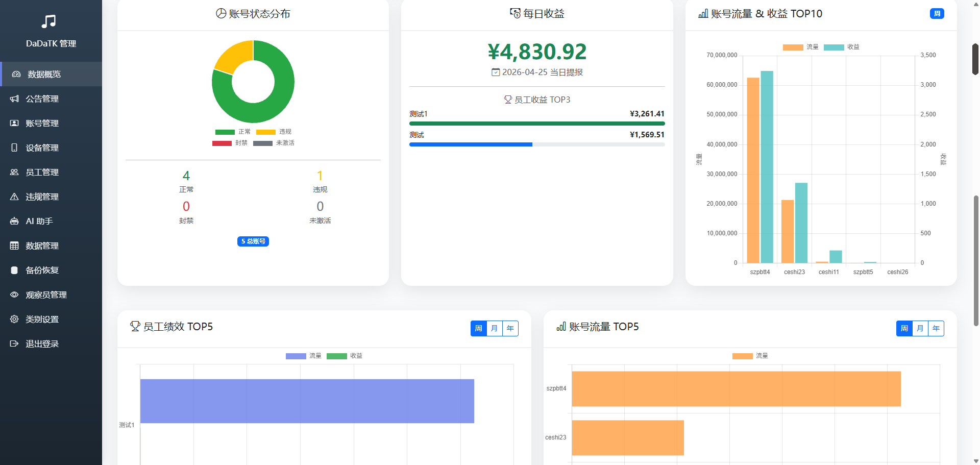Click the 类别设置 gear icon
This screenshot has width=980, height=465.
coord(14,319)
